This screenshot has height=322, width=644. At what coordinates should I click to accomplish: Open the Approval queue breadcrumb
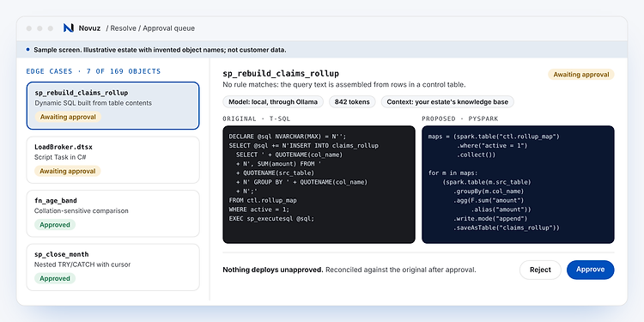169,28
